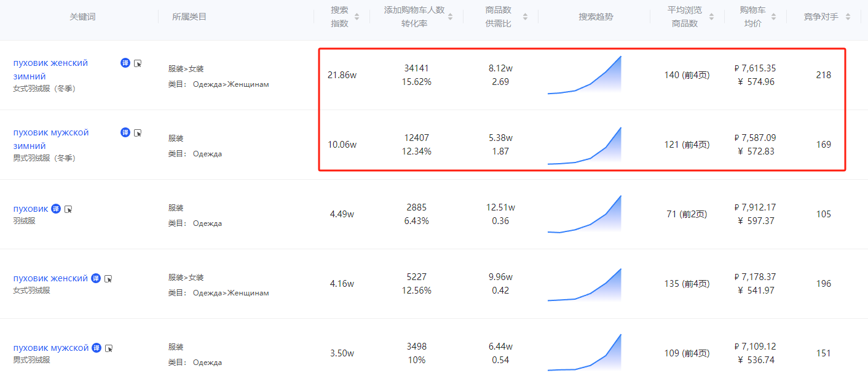Select search index value 10.06w
The image size is (868, 381).
click(x=342, y=145)
